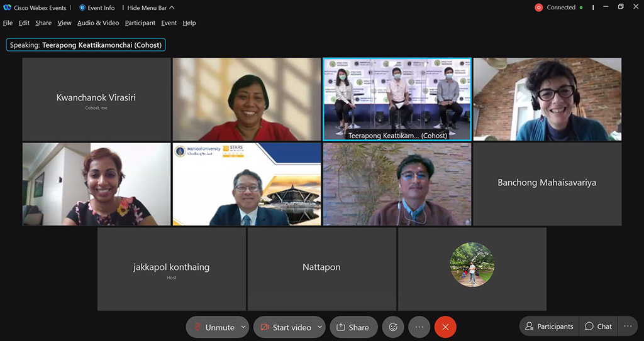The image size is (644, 341).
Task: Open the Chat panel
Action: coord(598,326)
